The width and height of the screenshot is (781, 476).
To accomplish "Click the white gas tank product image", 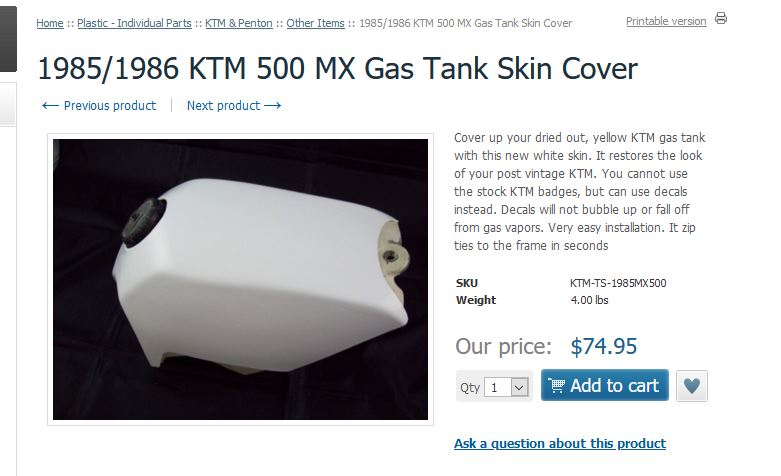I will tap(240, 279).
